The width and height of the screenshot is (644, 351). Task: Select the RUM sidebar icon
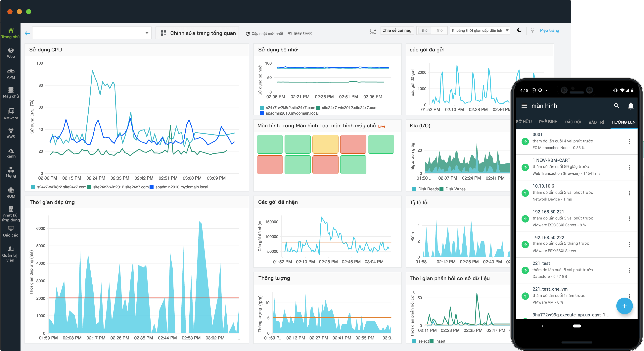coord(11,192)
